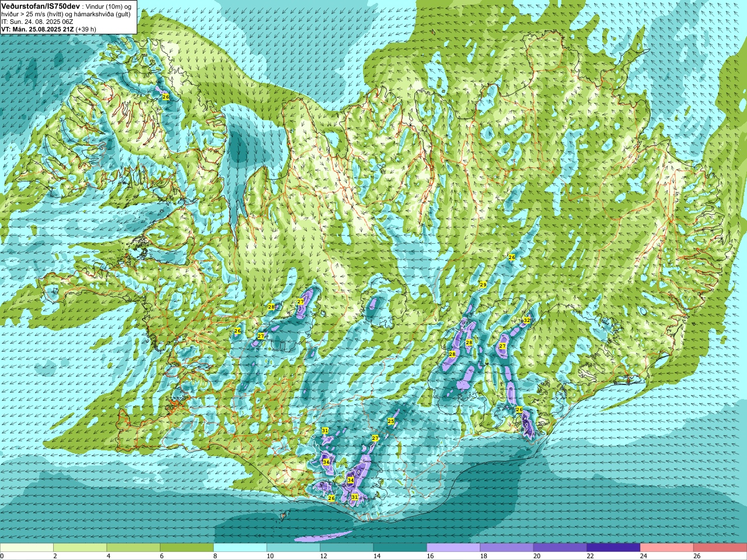Click the 'VT: Mán. 25.08.2025 21Z' valid time
The width and height of the screenshot is (747, 560).
click(x=37, y=29)
